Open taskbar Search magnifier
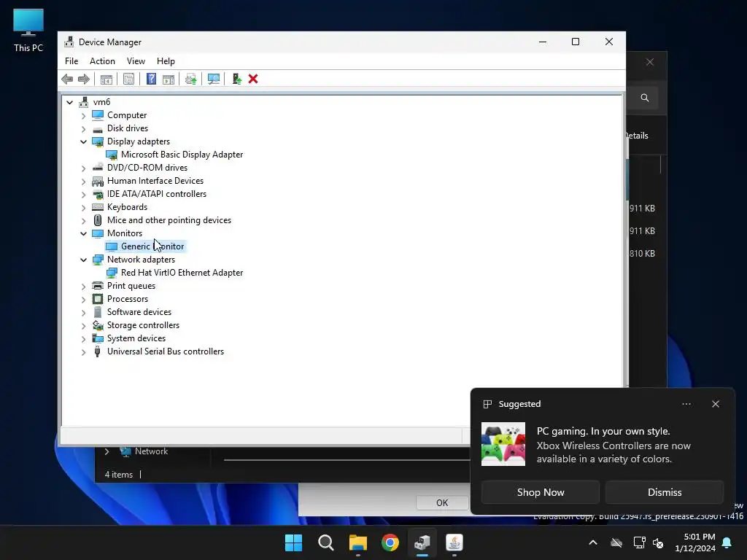Screen dimensions: 747x560 (326, 542)
